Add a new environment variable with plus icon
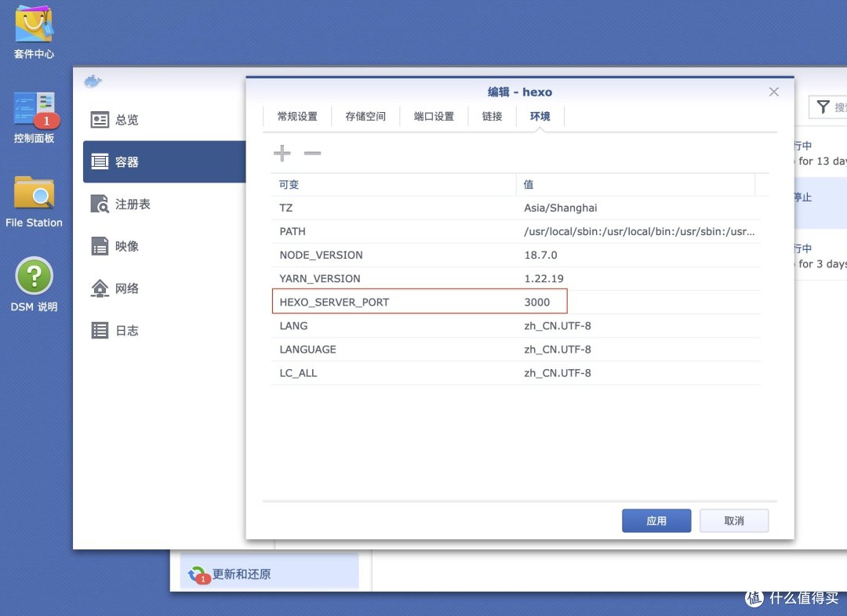 pyautogui.click(x=282, y=153)
